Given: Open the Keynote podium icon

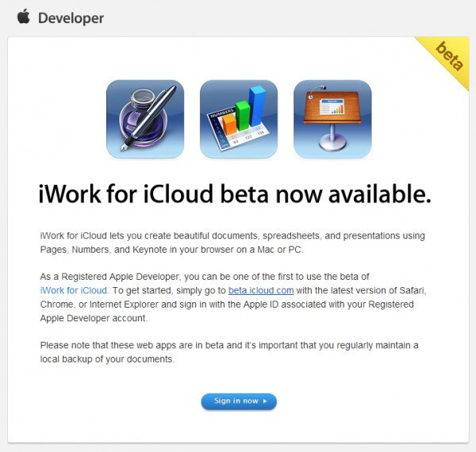Looking at the screenshot, I should pos(332,119).
